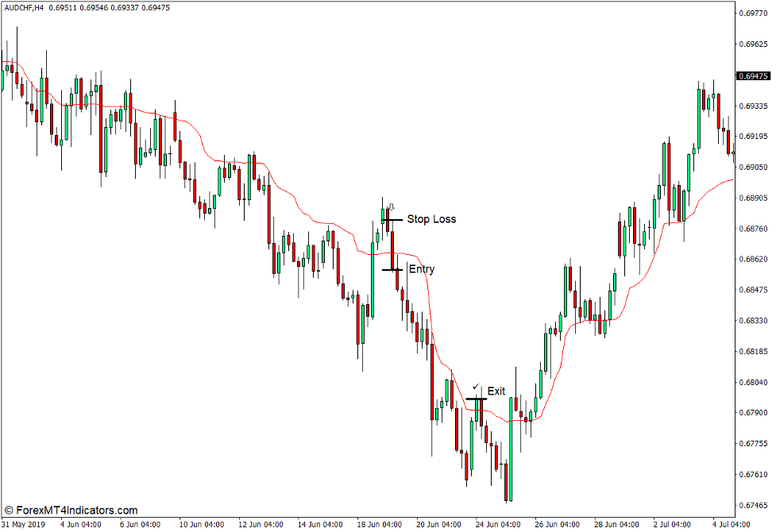Select the Stop Loss horizontal marker line
This screenshot has width=776, height=532.
coord(391,219)
